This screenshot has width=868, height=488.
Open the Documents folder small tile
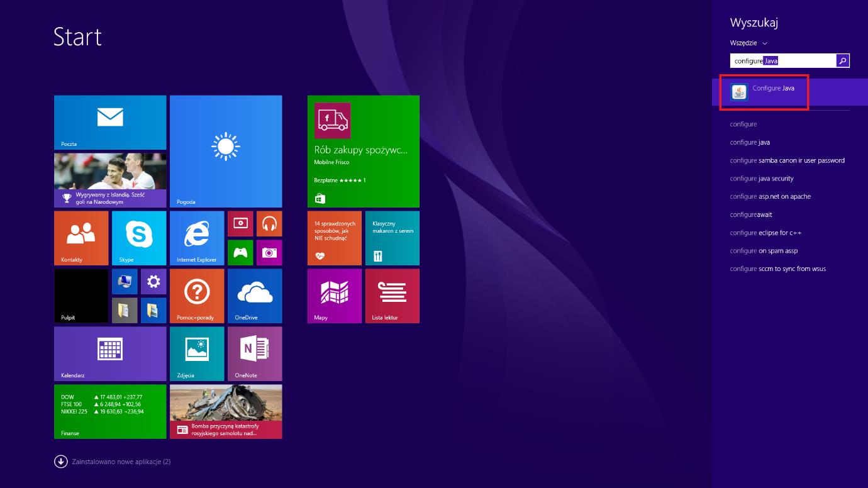coord(125,310)
